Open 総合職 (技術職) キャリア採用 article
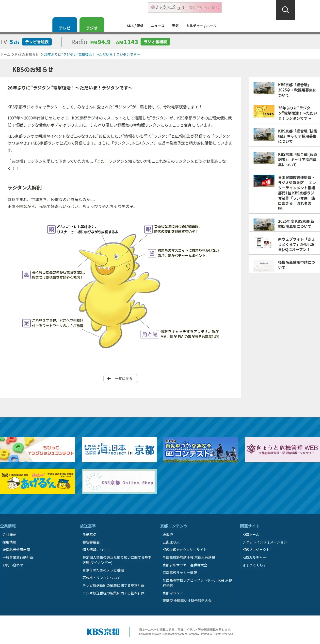320x644 pixels. tap(297, 136)
